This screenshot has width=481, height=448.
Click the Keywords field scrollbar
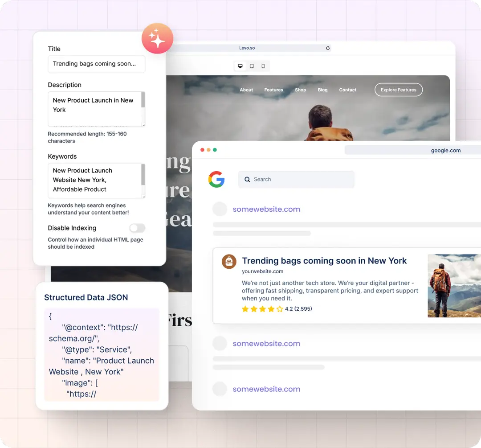(143, 174)
